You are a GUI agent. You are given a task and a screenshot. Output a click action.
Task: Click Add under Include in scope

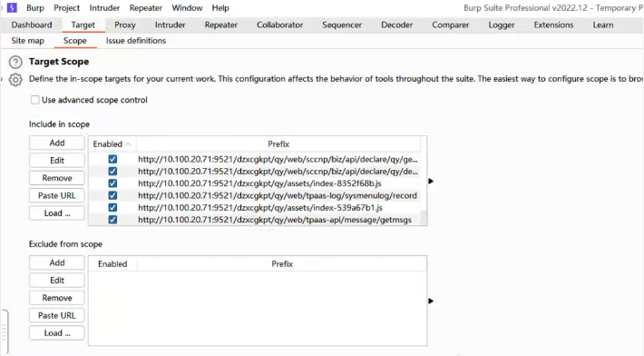[56, 143]
